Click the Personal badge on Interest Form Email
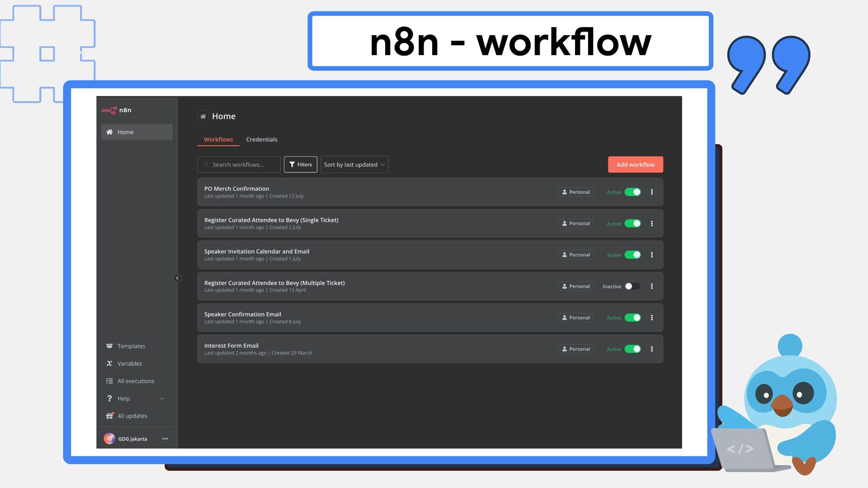Viewport: 868px width, 488px height. (x=576, y=349)
